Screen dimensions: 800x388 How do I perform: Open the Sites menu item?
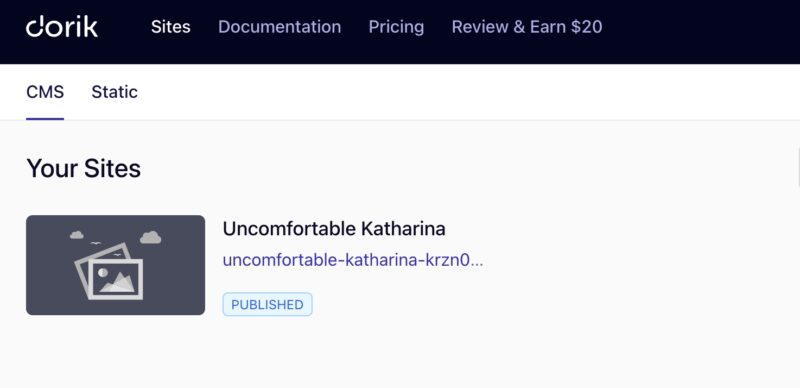(170, 27)
